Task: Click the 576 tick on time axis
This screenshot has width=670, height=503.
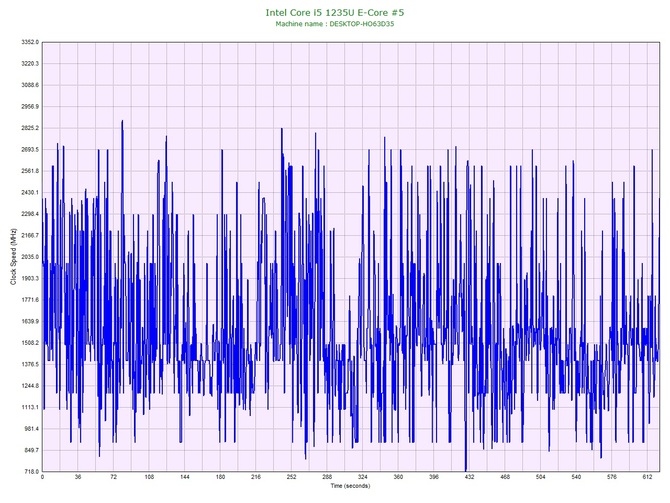Action: tap(612, 477)
